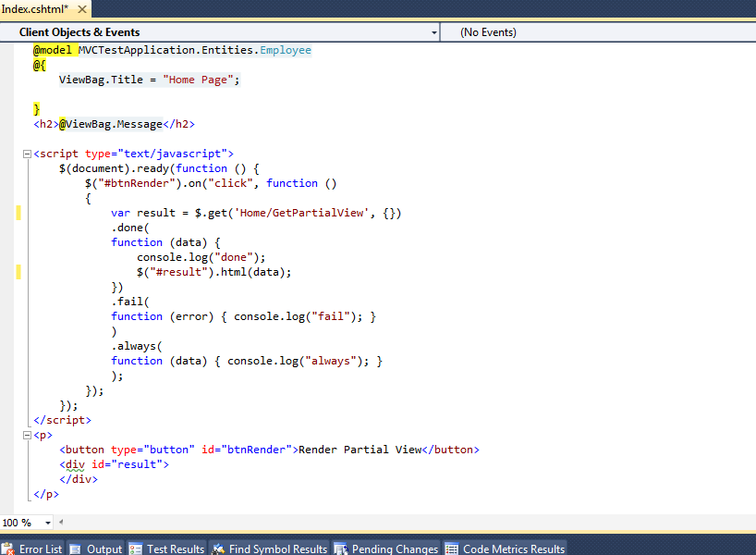The height and width of the screenshot is (555, 756).
Task: Open the (No Events) dropdown
Action: (x=598, y=32)
